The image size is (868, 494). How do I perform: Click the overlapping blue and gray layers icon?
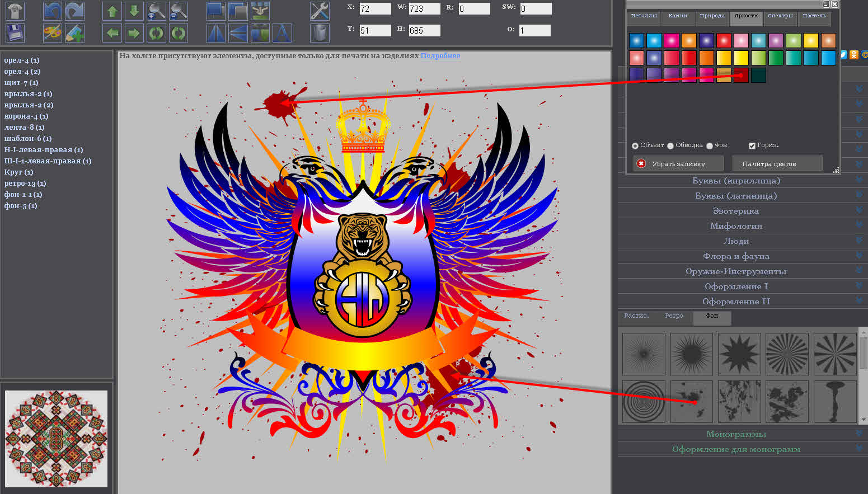(238, 11)
